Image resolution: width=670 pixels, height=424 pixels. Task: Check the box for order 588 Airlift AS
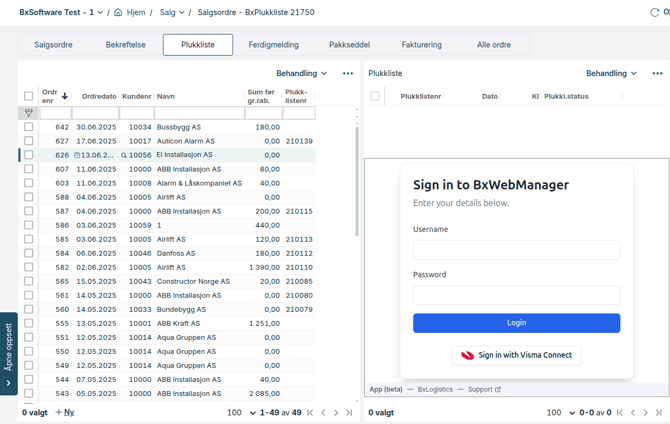coord(29,197)
